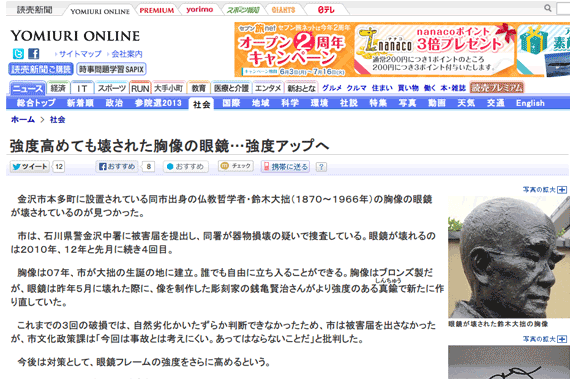Select the ニュース category tab
The image size is (570, 379).
pyautogui.click(x=27, y=88)
